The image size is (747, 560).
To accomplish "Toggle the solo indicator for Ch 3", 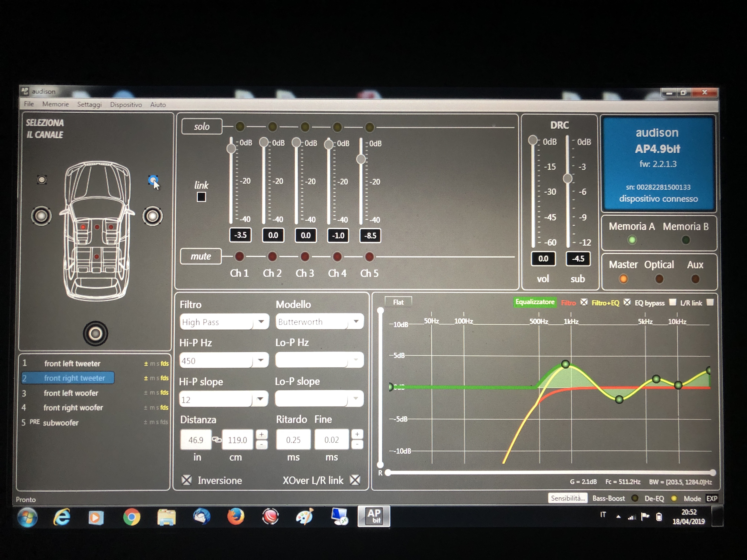I will pos(305,127).
